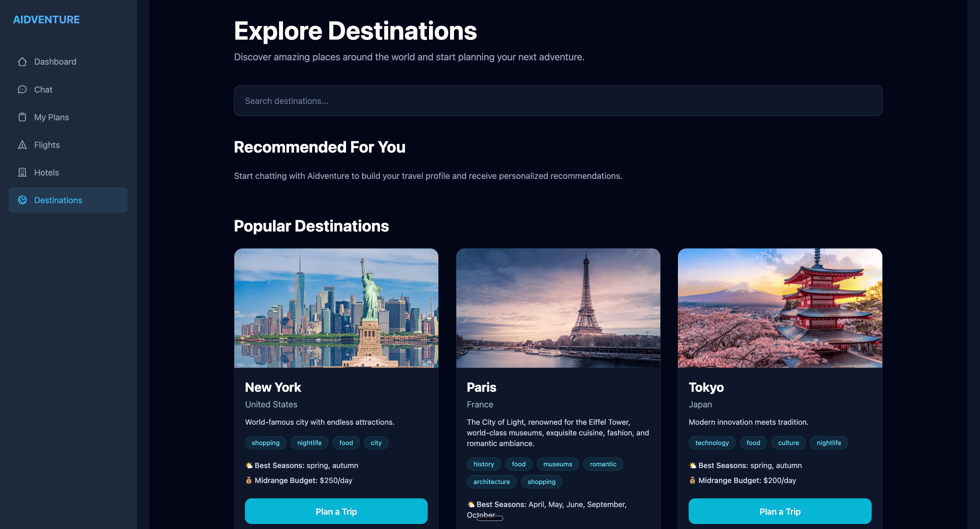This screenshot has width=980, height=529.
Task: Open the Tokyo pagoda photo
Action: 780,308
